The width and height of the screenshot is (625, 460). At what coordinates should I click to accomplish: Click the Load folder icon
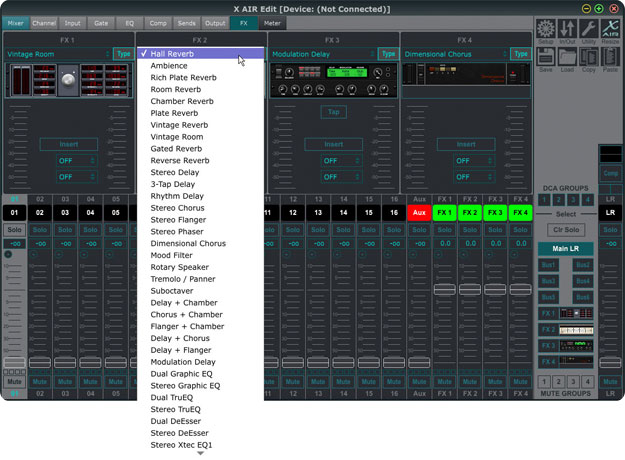click(567, 57)
